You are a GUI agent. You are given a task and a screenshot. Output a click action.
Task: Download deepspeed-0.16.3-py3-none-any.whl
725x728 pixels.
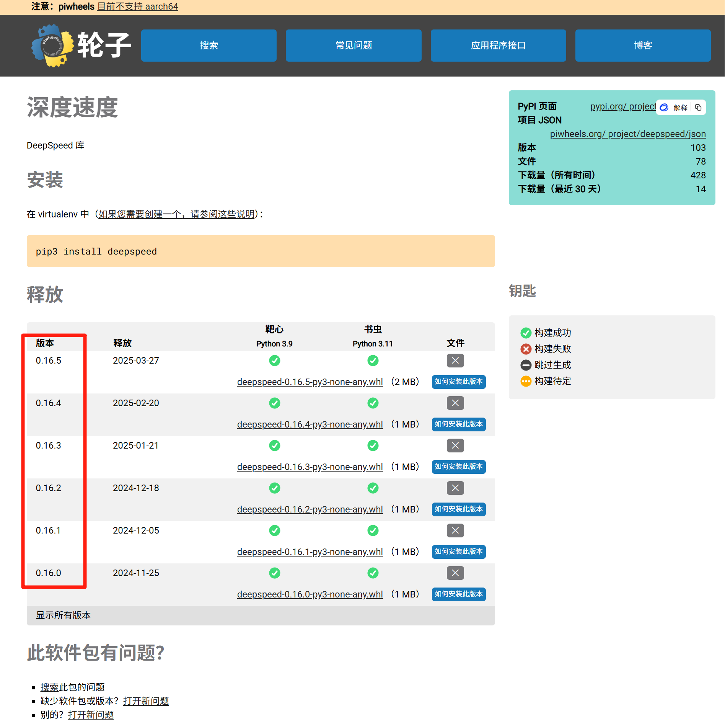[310, 467]
